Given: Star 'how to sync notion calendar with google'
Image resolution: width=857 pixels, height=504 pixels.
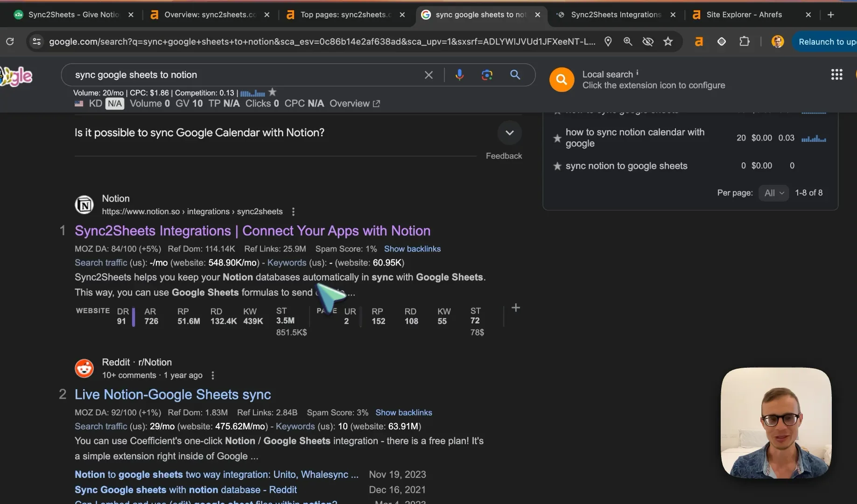Looking at the screenshot, I should [x=557, y=138].
